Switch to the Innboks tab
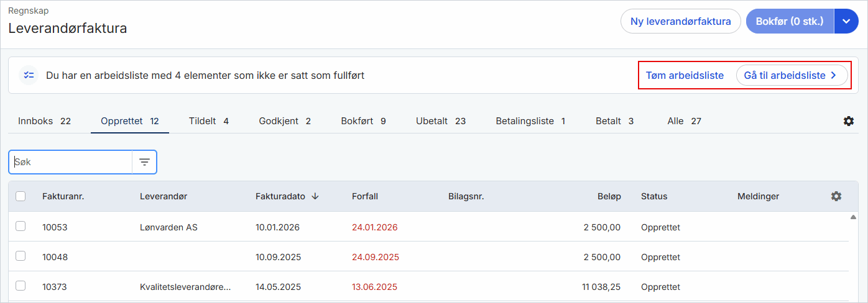This screenshot has width=868, height=303. click(x=44, y=121)
